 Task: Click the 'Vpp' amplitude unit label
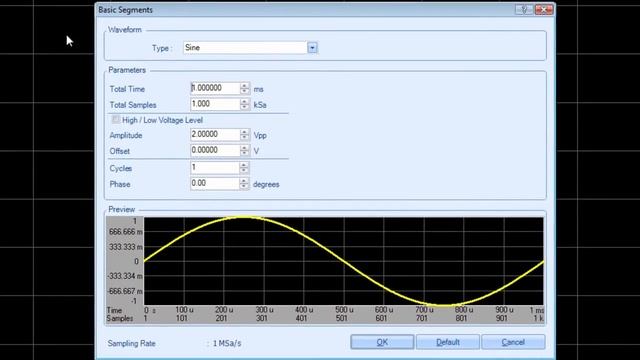[260, 136]
